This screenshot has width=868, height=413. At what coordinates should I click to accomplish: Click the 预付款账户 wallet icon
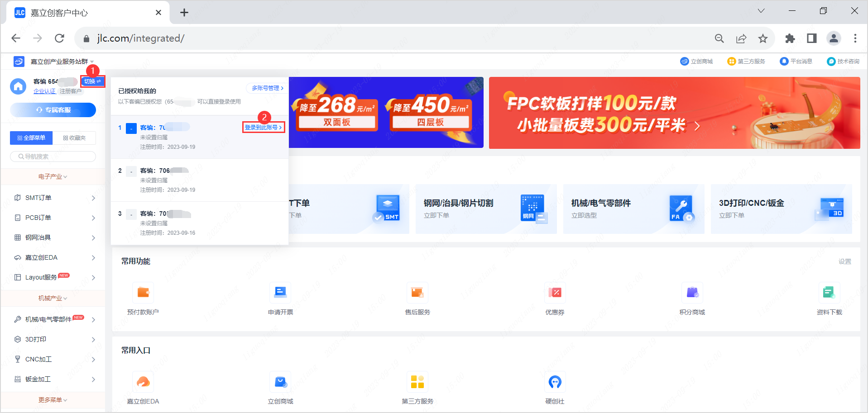143,293
